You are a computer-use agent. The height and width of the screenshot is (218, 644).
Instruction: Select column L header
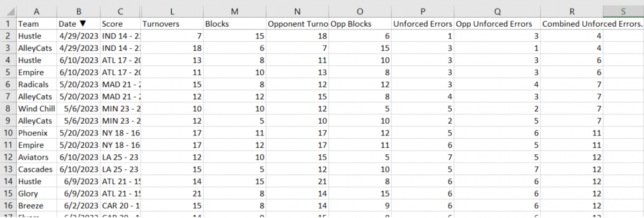[x=171, y=11]
